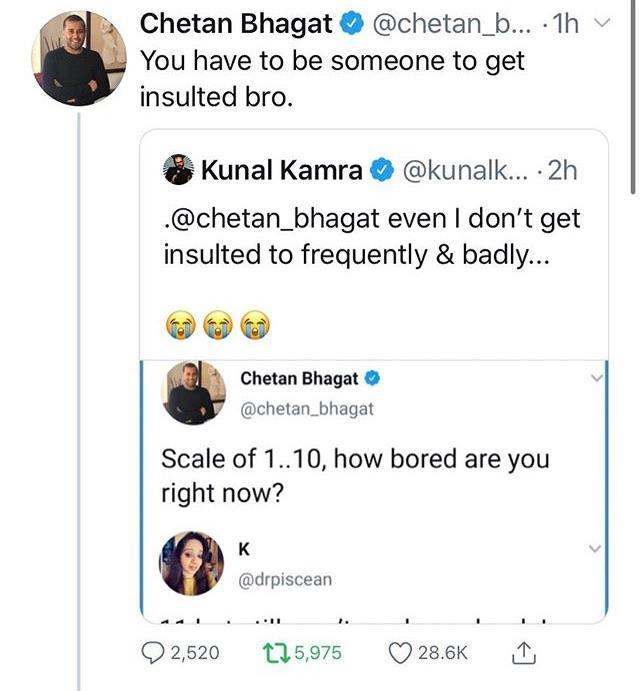Expand the embedded Chetan Bhagat tweet chevron
This screenshot has height=691, width=640.
click(x=596, y=378)
